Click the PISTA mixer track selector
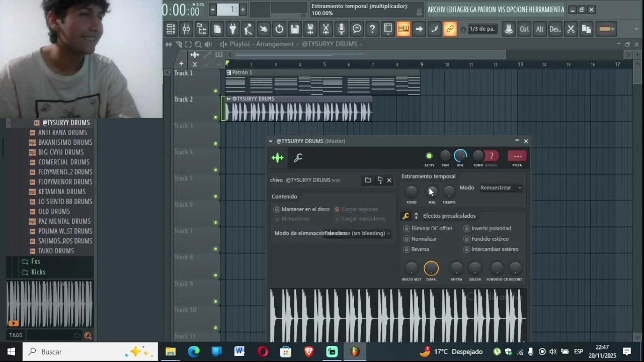Viewport: 644px width, 362px height. point(517,156)
